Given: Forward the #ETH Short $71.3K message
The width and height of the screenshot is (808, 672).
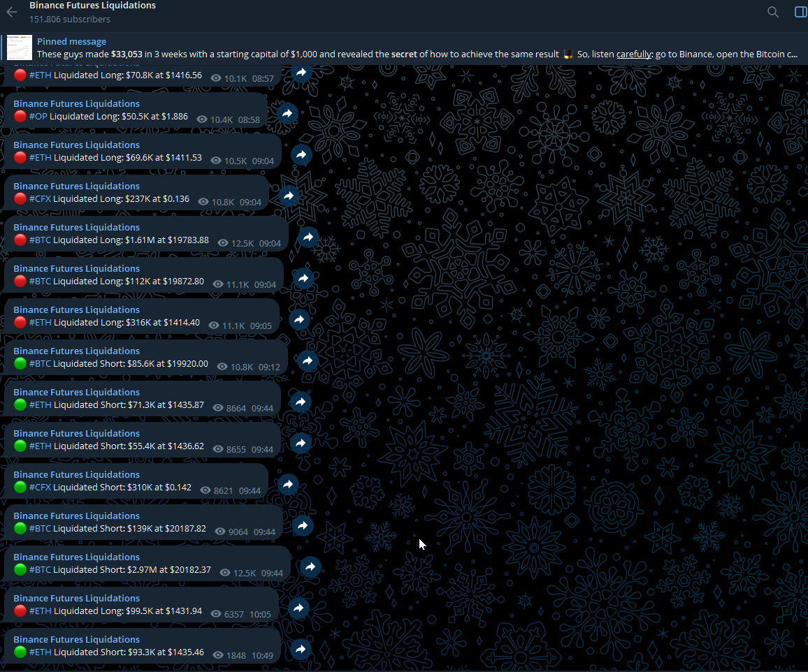Looking at the screenshot, I should coord(301,402).
